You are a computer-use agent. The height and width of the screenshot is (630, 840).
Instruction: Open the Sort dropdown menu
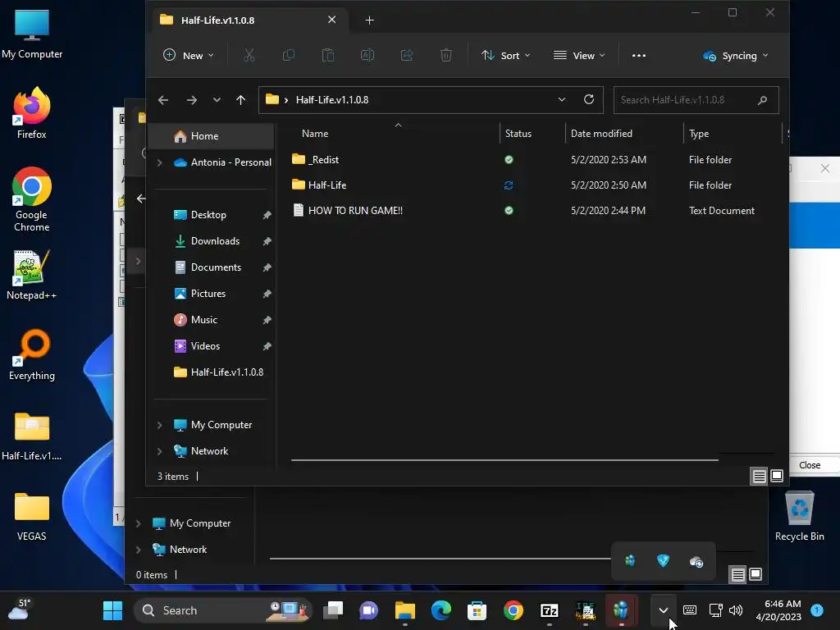click(x=505, y=55)
